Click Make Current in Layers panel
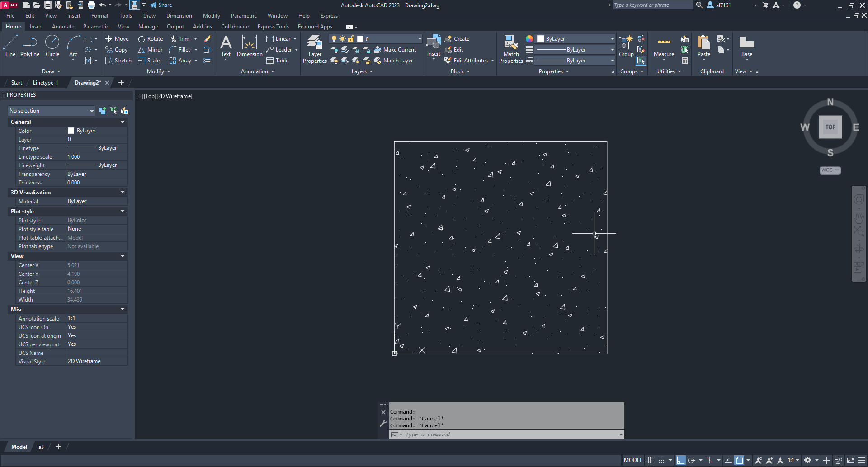This screenshot has width=868, height=467. [x=395, y=50]
